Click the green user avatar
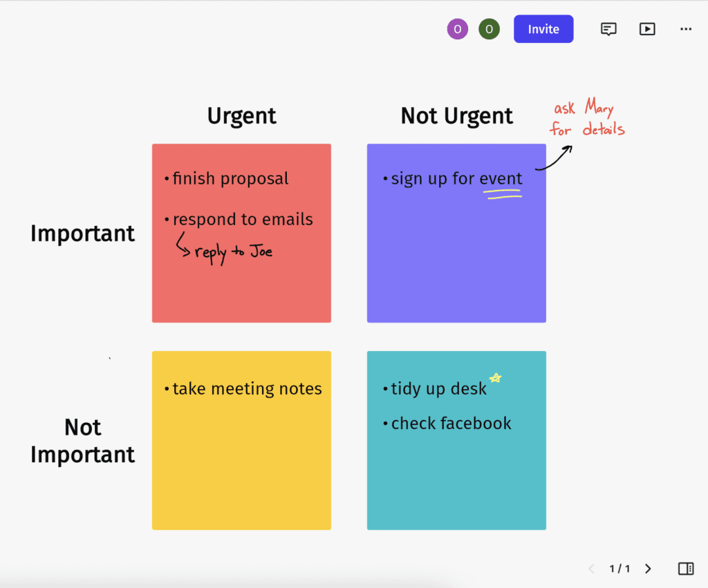Screen dimensions: 708x588 click(489, 29)
